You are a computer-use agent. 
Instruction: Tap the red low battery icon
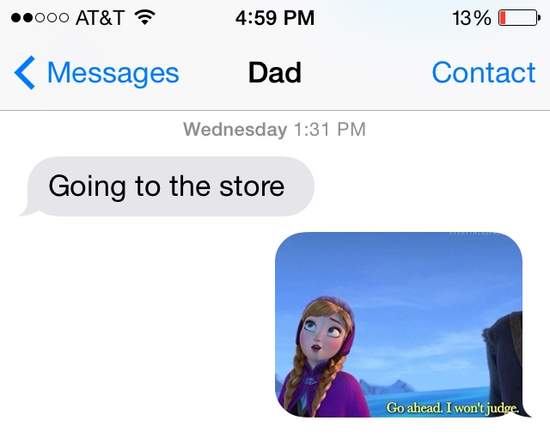coord(519,18)
